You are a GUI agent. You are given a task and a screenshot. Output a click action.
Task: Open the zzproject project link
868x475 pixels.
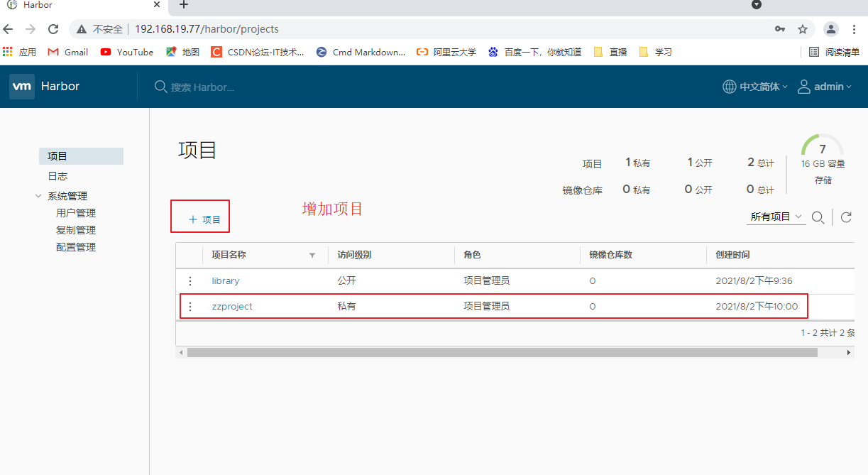[232, 307]
